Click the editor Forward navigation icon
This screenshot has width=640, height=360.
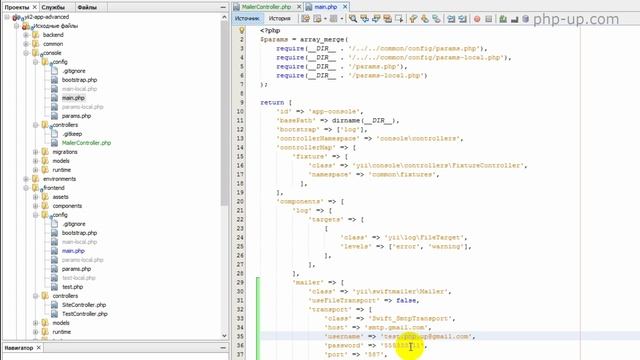[333, 19]
